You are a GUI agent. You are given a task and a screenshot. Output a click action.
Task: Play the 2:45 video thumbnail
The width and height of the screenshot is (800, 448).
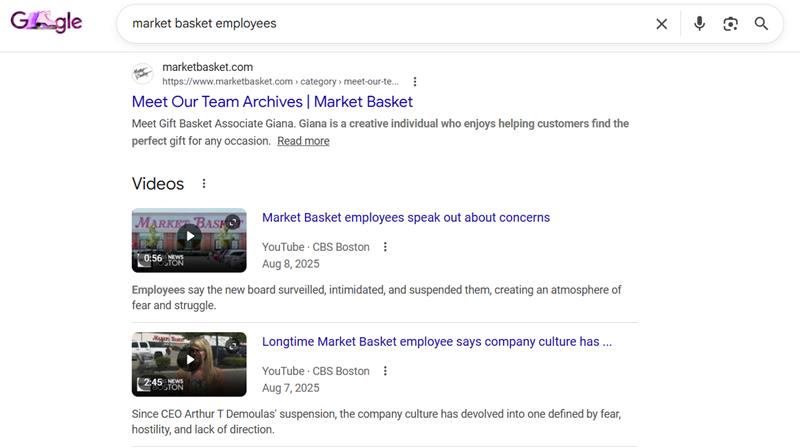click(189, 363)
